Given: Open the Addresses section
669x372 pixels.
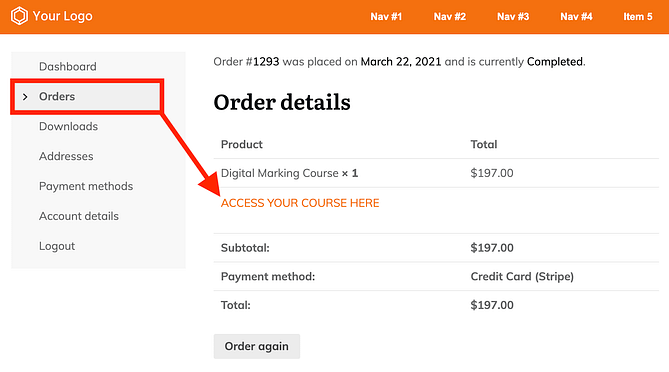Looking at the screenshot, I should (66, 156).
